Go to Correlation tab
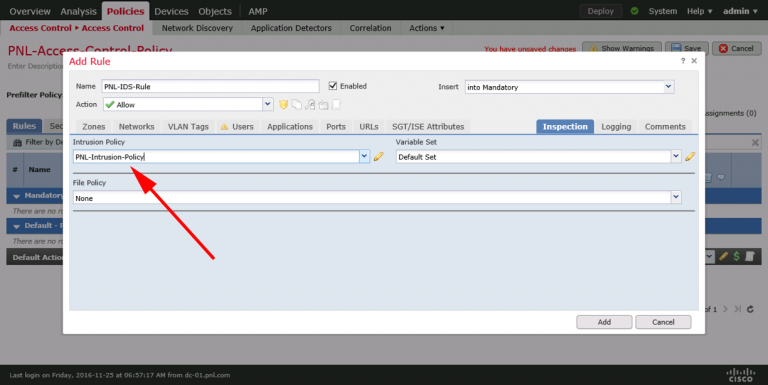768x385 pixels. click(x=370, y=28)
